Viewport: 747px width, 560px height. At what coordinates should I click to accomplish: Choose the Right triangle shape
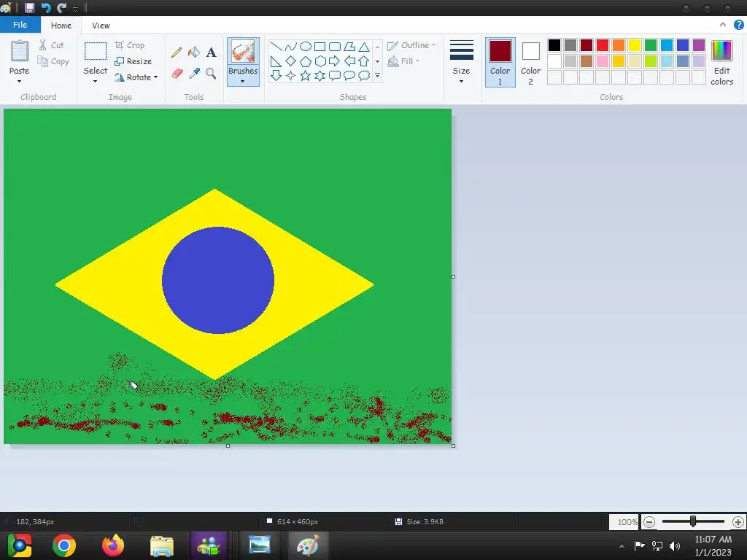pos(276,61)
